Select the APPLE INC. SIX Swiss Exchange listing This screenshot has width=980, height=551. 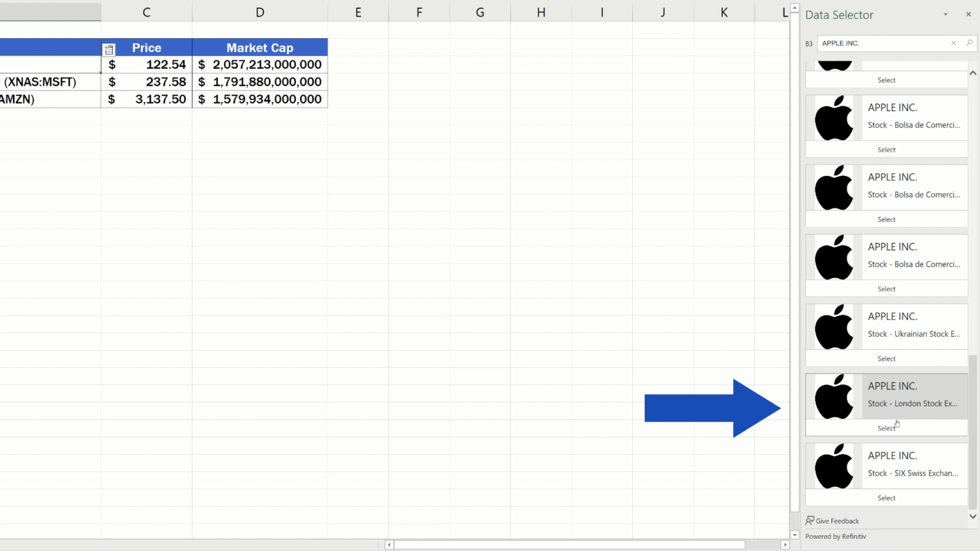pos(886,497)
